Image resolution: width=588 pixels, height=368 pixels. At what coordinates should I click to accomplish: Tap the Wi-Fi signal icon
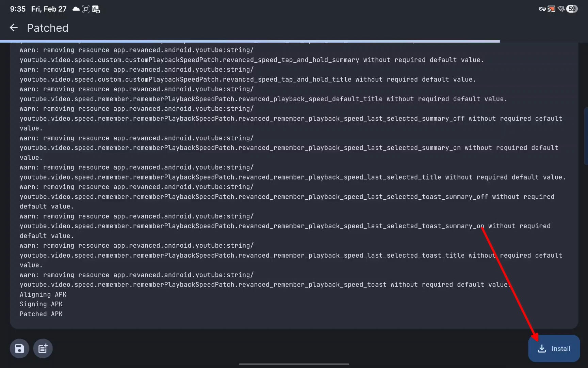(x=561, y=9)
